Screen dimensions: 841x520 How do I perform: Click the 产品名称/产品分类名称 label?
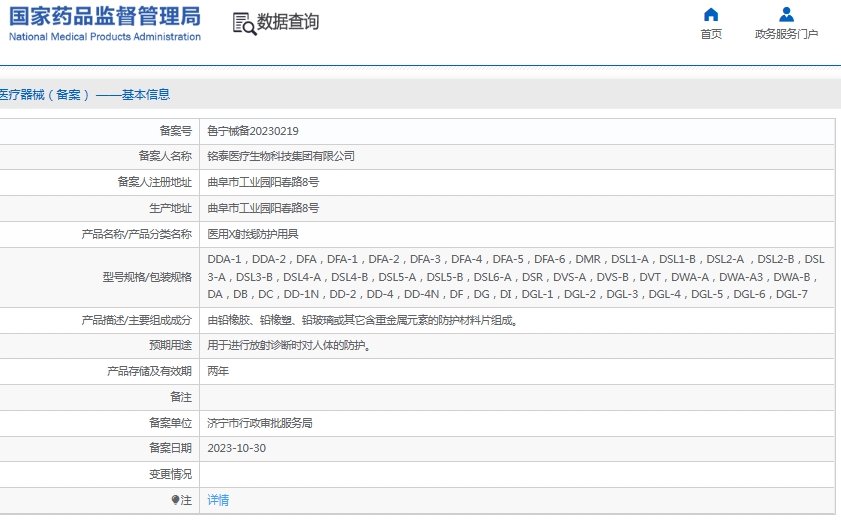click(x=137, y=234)
